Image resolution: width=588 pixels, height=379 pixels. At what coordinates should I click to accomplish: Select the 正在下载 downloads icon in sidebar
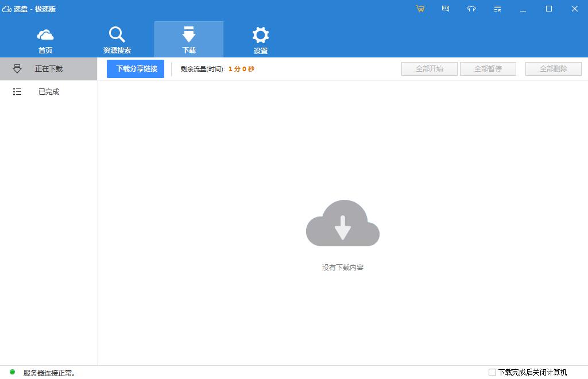17,68
